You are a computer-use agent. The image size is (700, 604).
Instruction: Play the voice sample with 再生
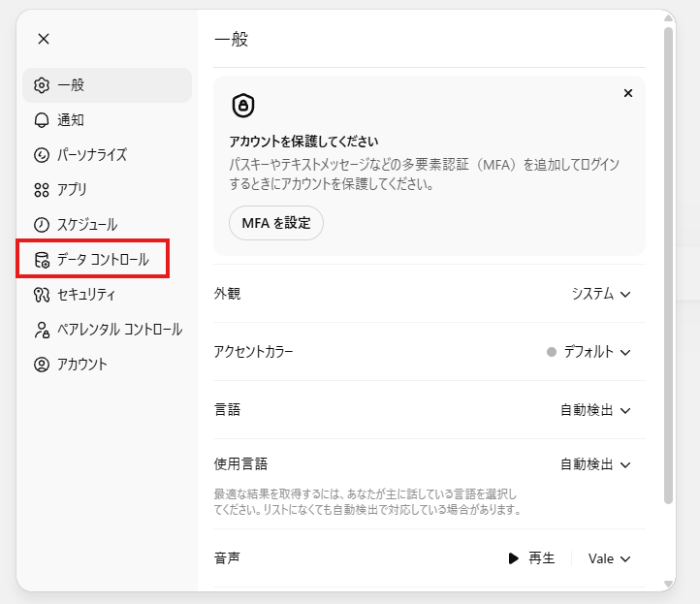(531, 558)
